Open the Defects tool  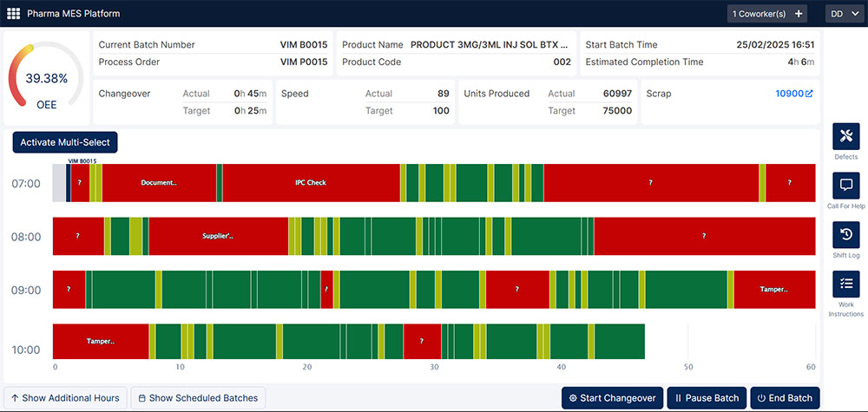(x=845, y=136)
